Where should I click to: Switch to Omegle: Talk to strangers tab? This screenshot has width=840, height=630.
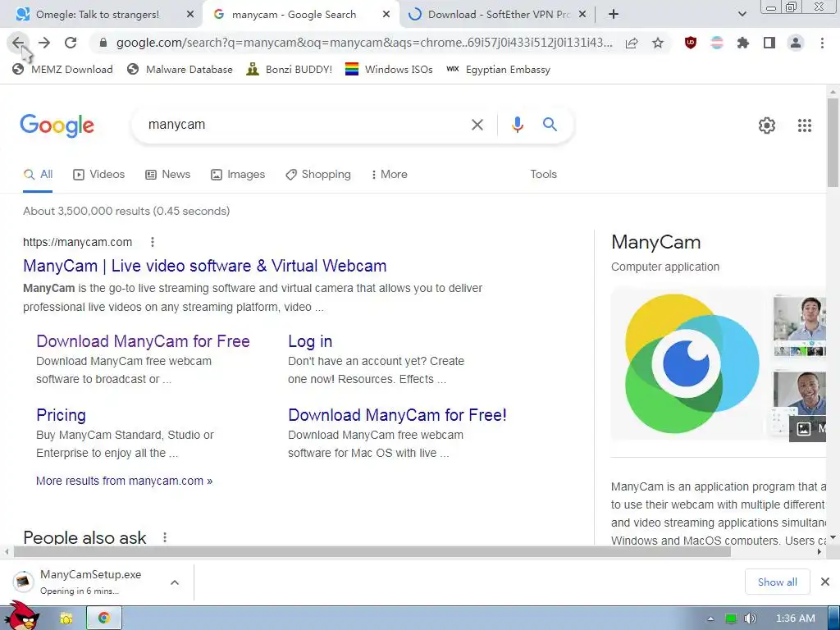coord(100,15)
